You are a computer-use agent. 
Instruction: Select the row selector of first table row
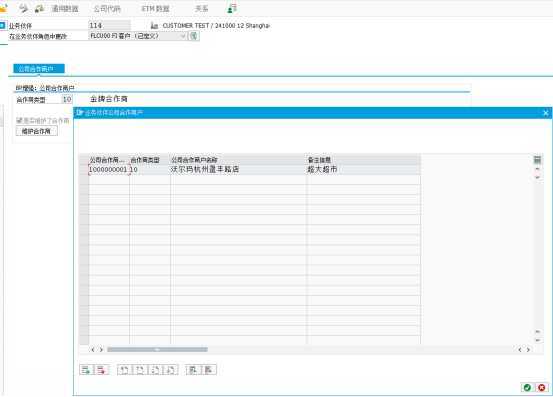(84, 170)
